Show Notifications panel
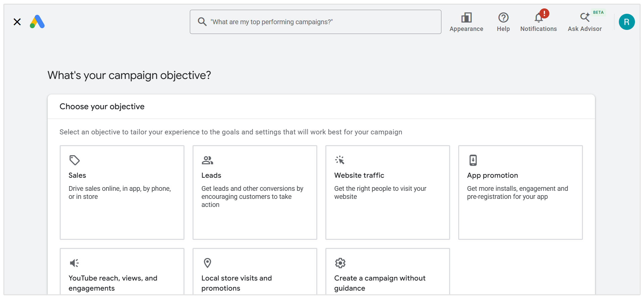Screen dimensions: 644x299 (538, 22)
